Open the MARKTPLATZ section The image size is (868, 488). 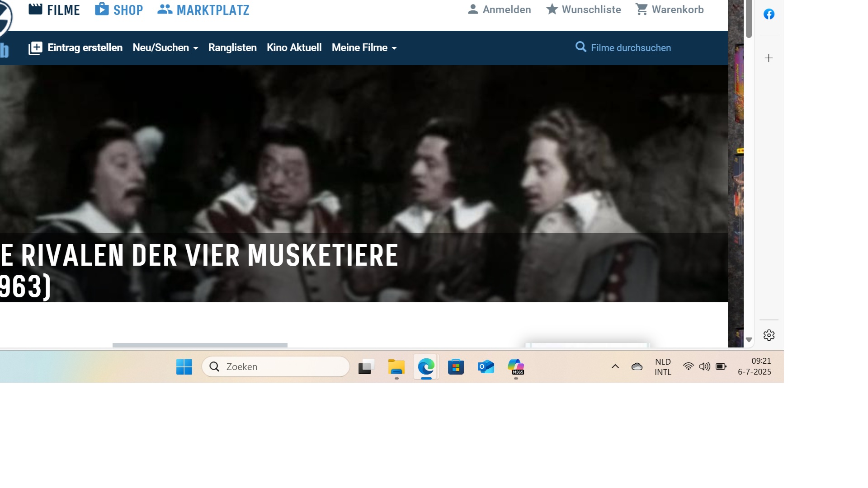[x=203, y=9]
